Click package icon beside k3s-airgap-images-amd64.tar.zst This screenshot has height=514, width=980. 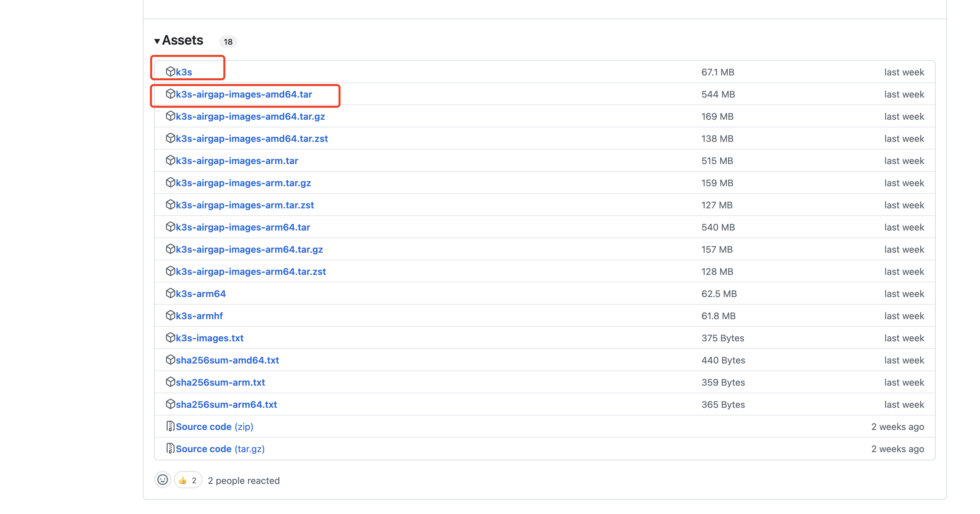click(170, 138)
